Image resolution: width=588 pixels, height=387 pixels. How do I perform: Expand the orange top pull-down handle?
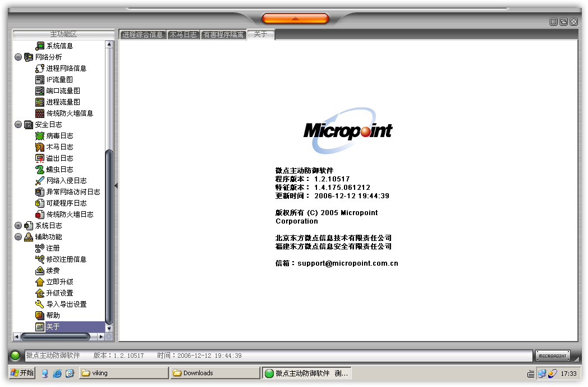295,18
